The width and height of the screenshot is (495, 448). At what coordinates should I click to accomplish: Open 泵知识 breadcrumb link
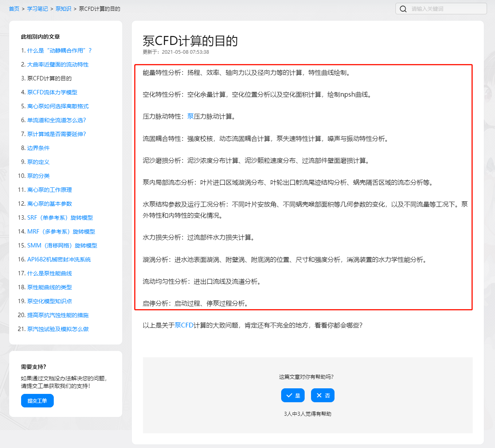coord(63,9)
